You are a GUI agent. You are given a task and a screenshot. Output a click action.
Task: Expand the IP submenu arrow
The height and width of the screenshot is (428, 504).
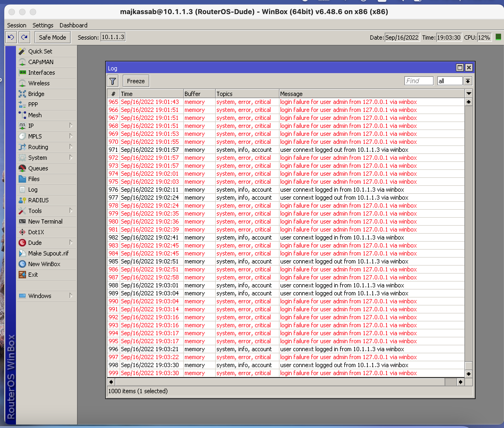71,125
